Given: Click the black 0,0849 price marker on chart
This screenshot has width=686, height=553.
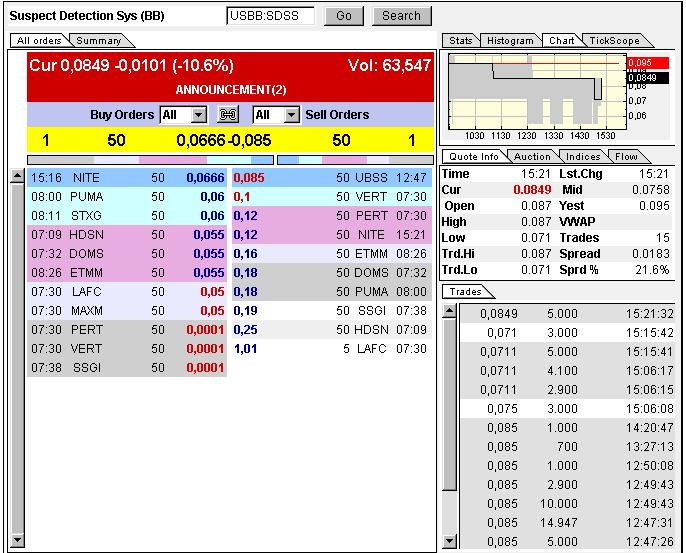Looking at the screenshot, I should [x=642, y=77].
